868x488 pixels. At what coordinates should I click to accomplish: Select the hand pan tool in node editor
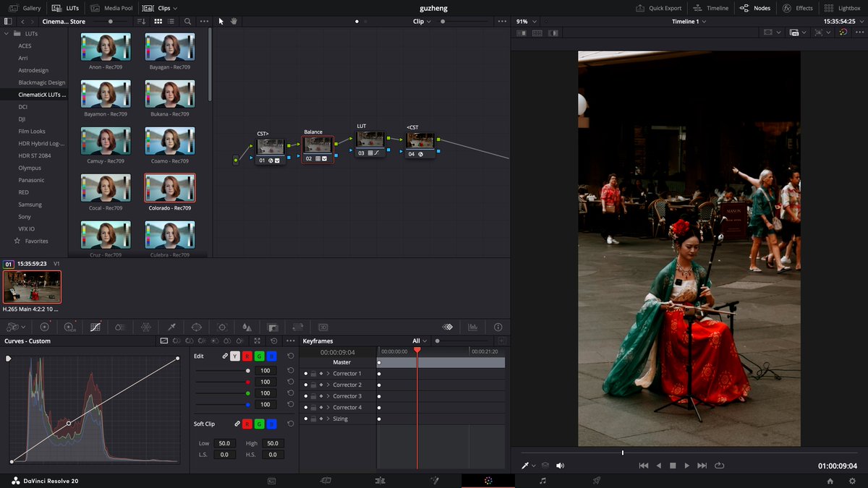click(x=234, y=22)
